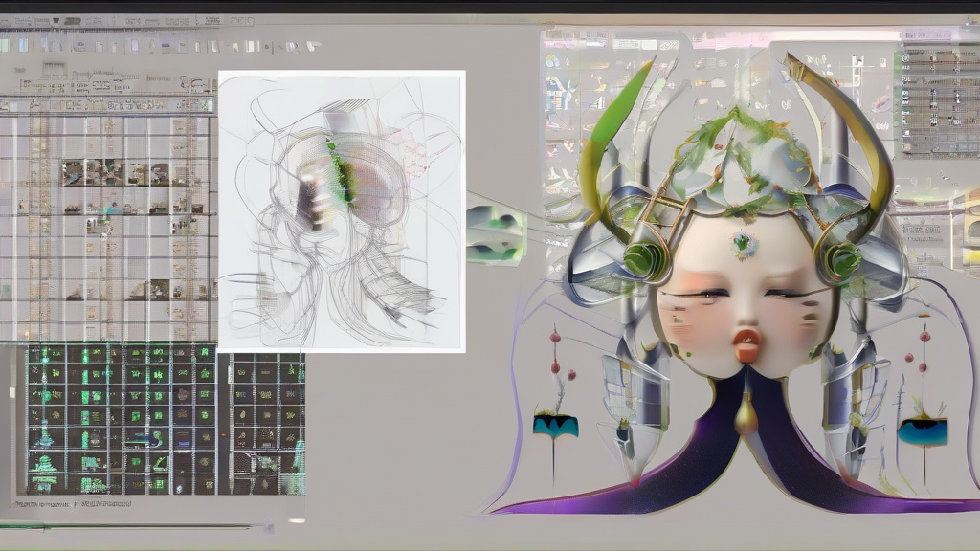Viewport: 980px width, 551px height.
Task: Click the wireframe head sketch canvas
Action: click(342, 210)
